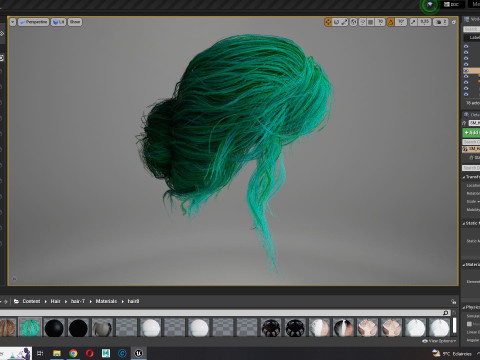480x360 pixels.
Task: Click the green circled icon at top
Action: 430,4
